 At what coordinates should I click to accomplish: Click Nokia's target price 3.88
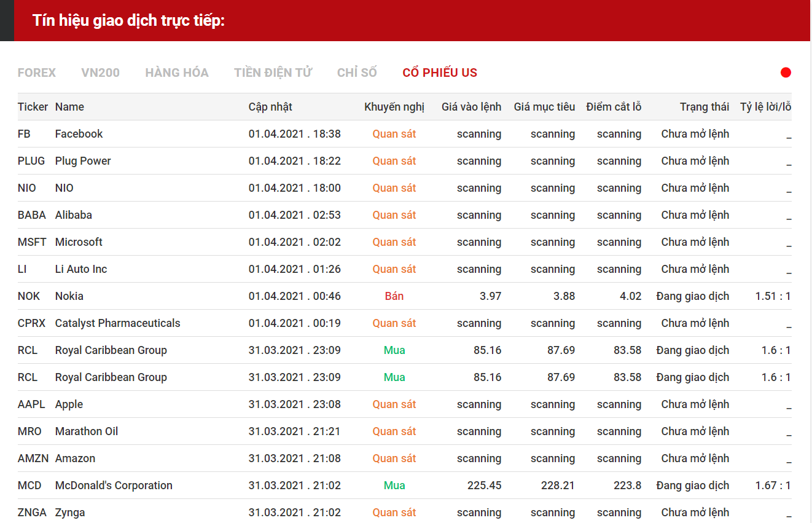click(x=564, y=296)
